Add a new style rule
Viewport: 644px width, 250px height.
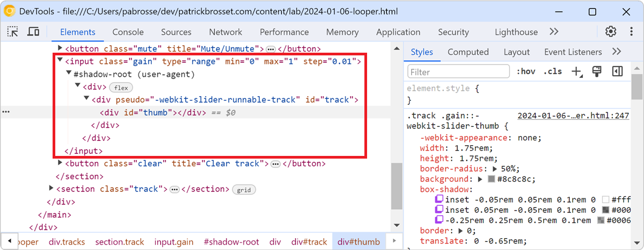coord(576,72)
